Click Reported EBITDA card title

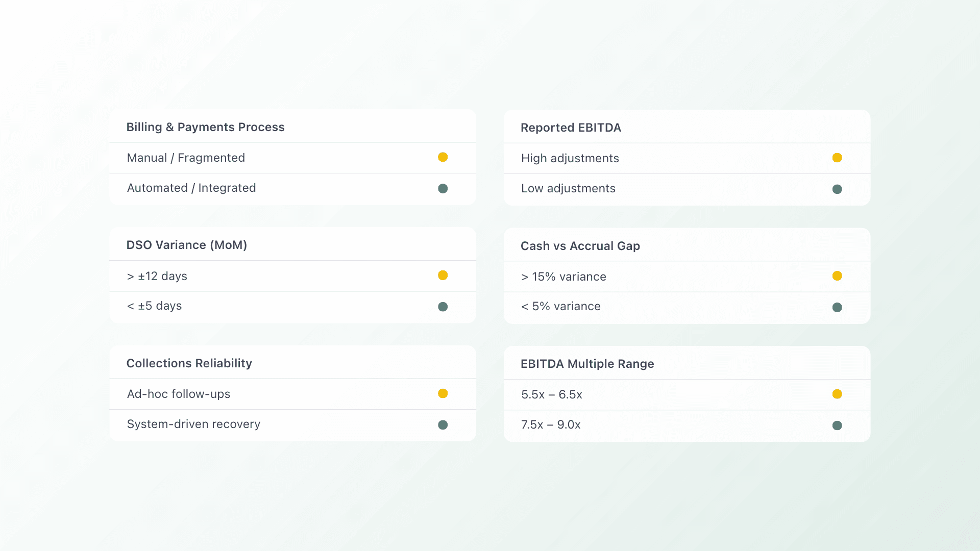[571, 128]
